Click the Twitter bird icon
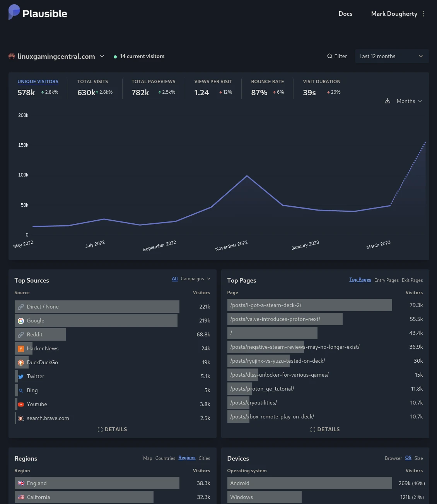 21,376
